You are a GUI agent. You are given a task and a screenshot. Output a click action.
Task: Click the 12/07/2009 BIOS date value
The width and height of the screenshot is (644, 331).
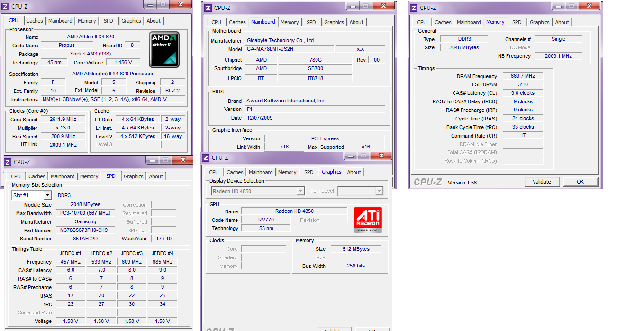click(315, 118)
